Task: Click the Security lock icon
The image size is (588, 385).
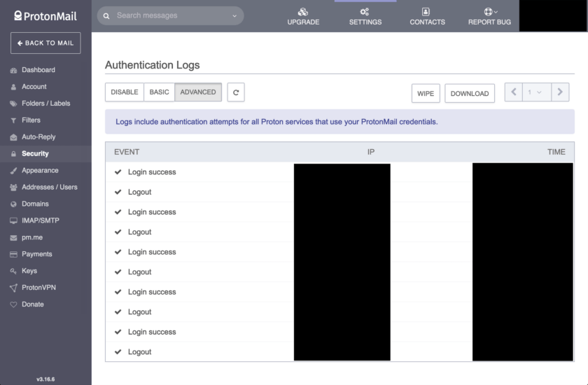Action: 13,154
